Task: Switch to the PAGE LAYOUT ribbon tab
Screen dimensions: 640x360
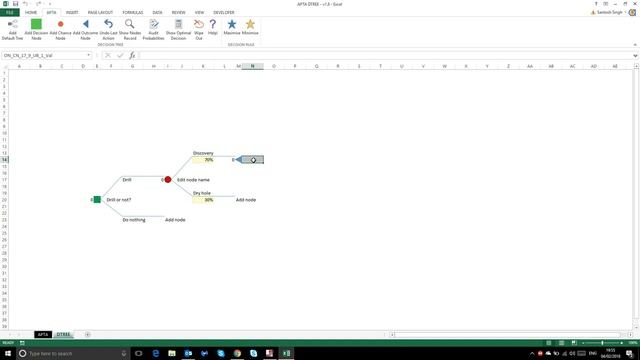Action: tap(100, 13)
